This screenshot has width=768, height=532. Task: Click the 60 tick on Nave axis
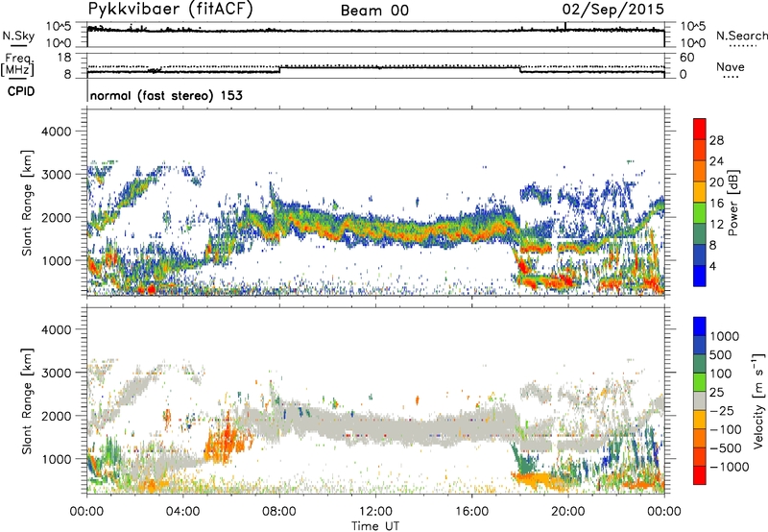click(687, 58)
